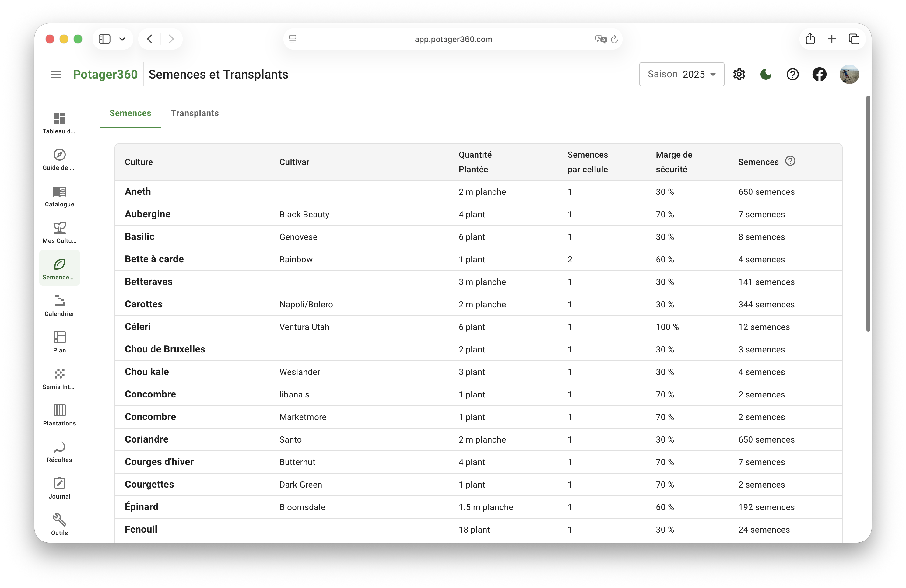Open the Calendrier sidebar icon
The width and height of the screenshot is (906, 588).
pyautogui.click(x=59, y=301)
